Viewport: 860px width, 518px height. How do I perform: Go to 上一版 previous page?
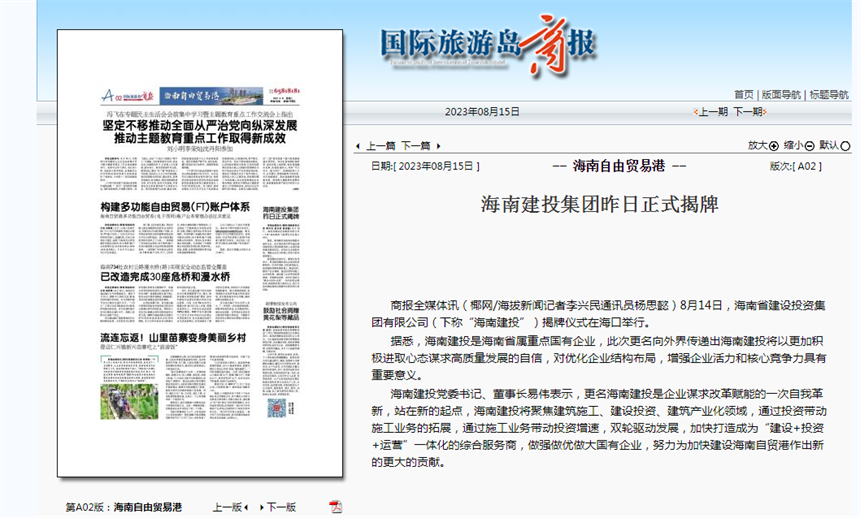(x=227, y=507)
